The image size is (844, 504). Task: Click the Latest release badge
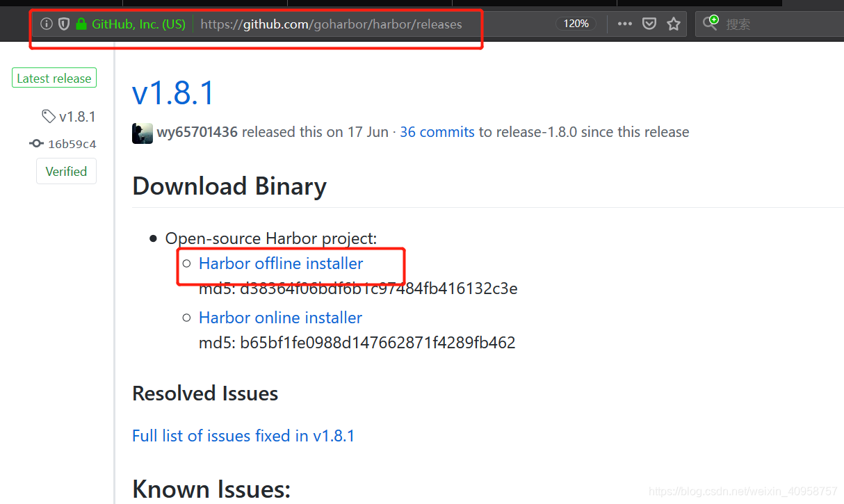[54, 78]
